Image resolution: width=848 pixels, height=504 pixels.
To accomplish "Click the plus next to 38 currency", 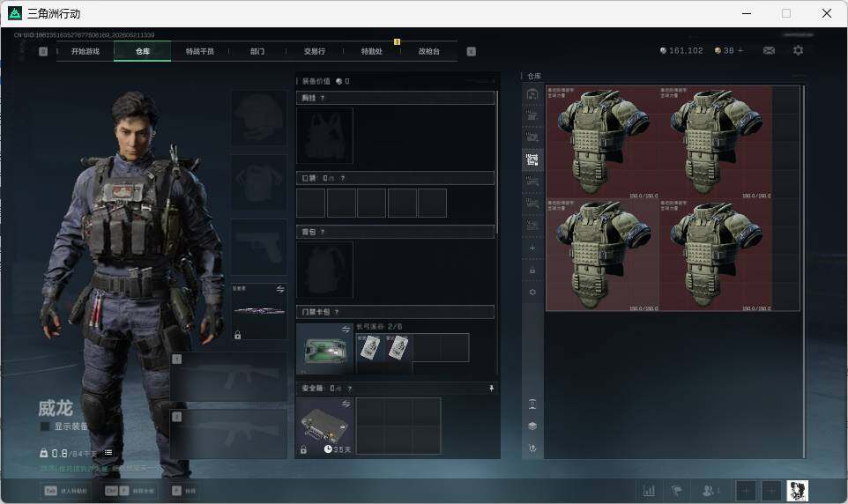I will pos(740,50).
